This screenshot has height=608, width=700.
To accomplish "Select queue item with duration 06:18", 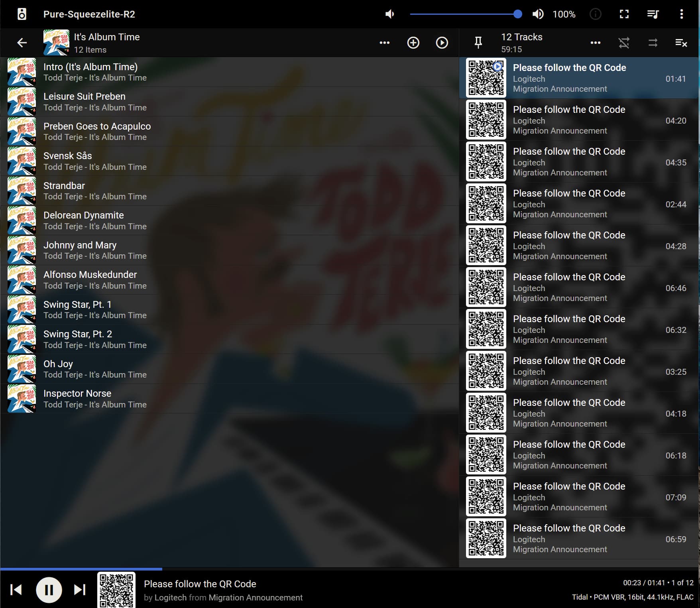I will point(579,455).
